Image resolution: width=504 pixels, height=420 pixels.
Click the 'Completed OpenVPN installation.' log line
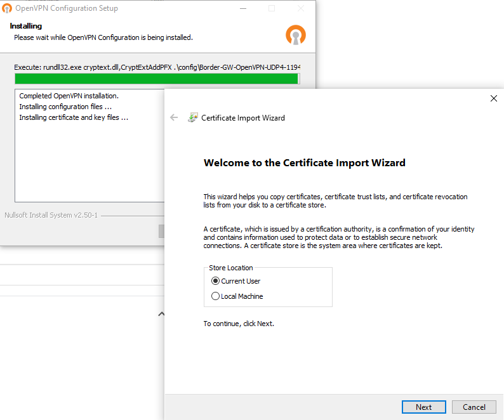pyautogui.click(x=69, y=96)
